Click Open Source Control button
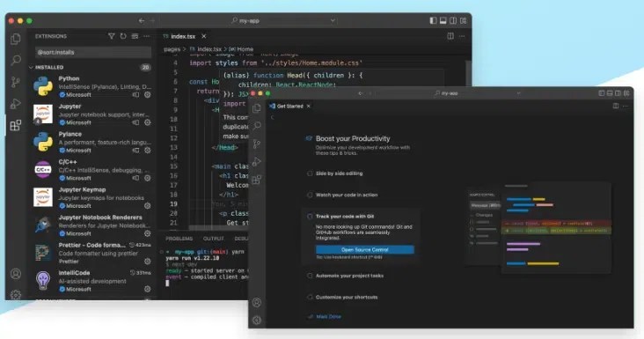The width and height of the screenshot is (644, 339). [365, 249]
